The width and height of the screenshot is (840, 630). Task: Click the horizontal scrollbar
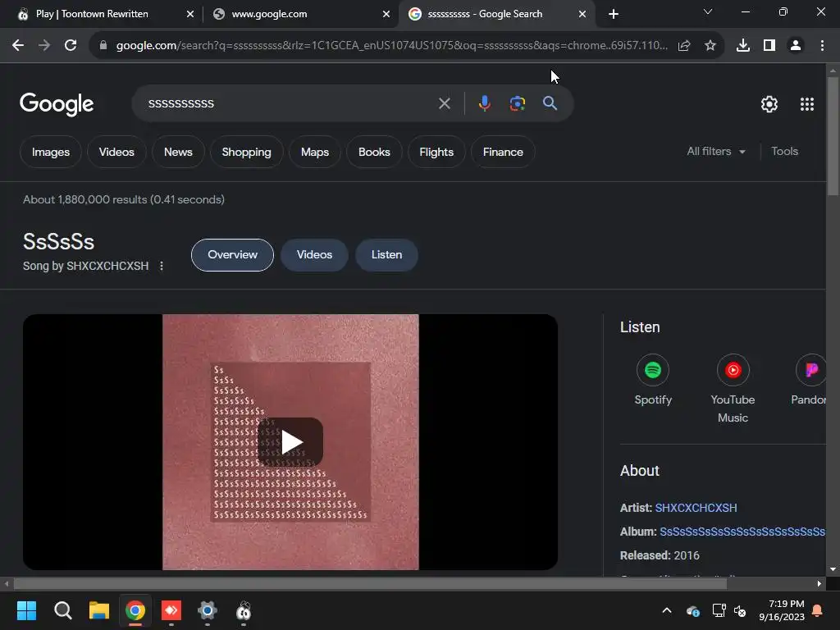[370, 583]
